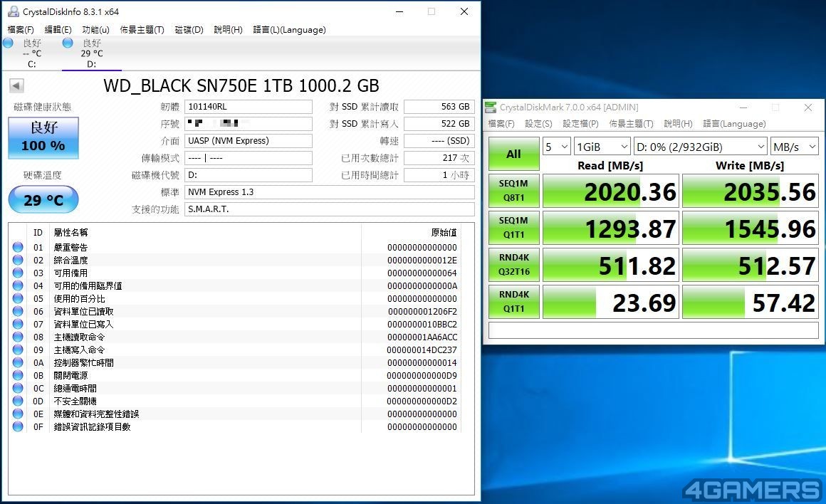Open CrystalDiskInfo 檔案(F) menu
826x504 pixels.
point(21,29)
